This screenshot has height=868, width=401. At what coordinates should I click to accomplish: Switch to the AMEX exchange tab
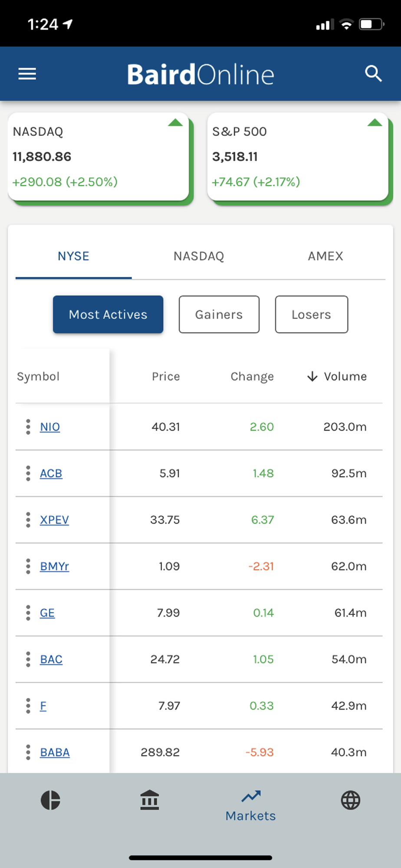[x=325, y=256]
